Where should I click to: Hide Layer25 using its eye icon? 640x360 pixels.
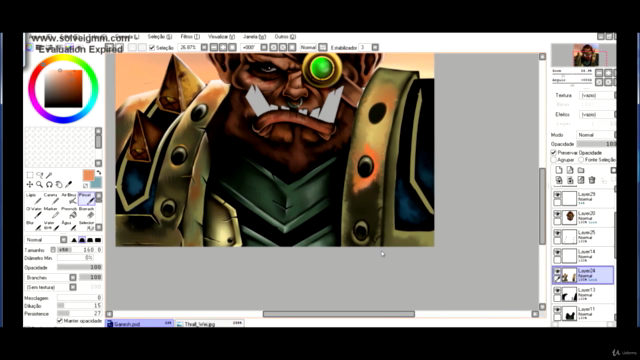tap(557, 233)
